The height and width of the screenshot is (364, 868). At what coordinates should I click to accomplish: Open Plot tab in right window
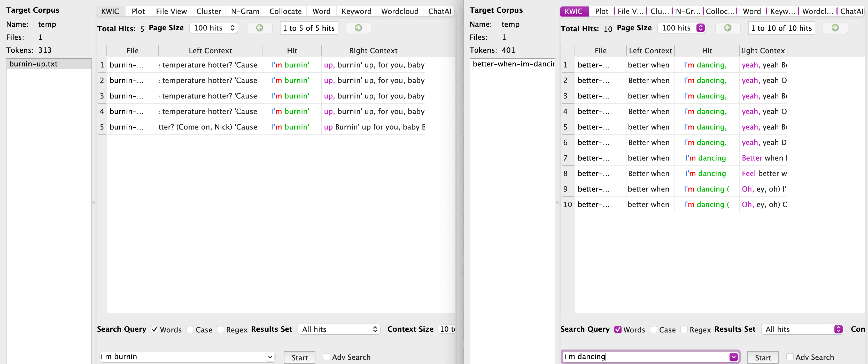click(x=601, y=11)
